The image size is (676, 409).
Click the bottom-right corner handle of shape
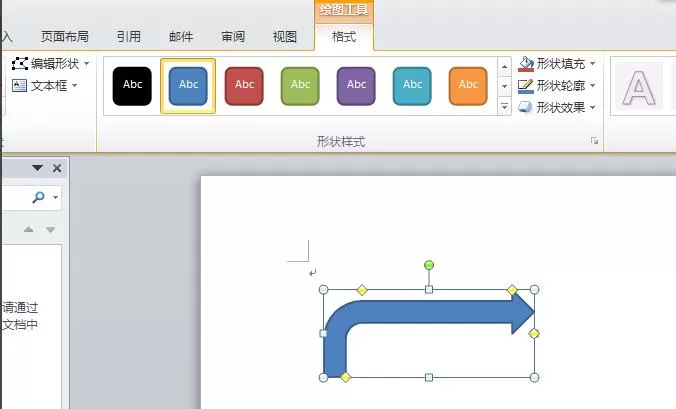534,378
